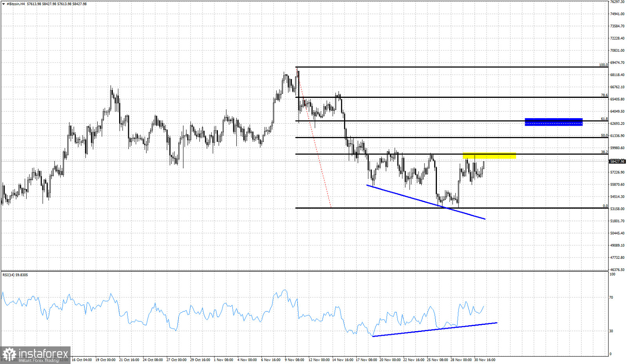Click the time label 6 Nov 16:00

pyautogui.click(x=271, y=360)
